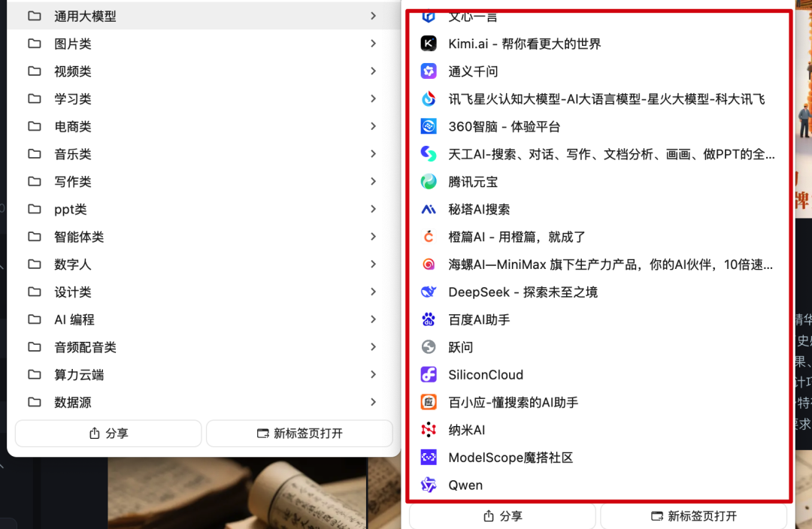Click the 百小应 favicon icon
Viewport: 812px width, 529px height.
tap(429, 402)
